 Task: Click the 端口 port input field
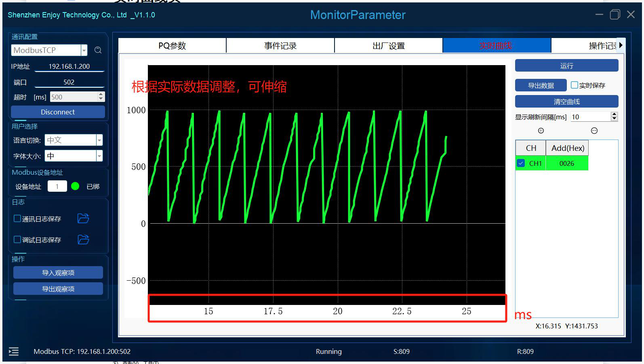[x=69, y=82]
